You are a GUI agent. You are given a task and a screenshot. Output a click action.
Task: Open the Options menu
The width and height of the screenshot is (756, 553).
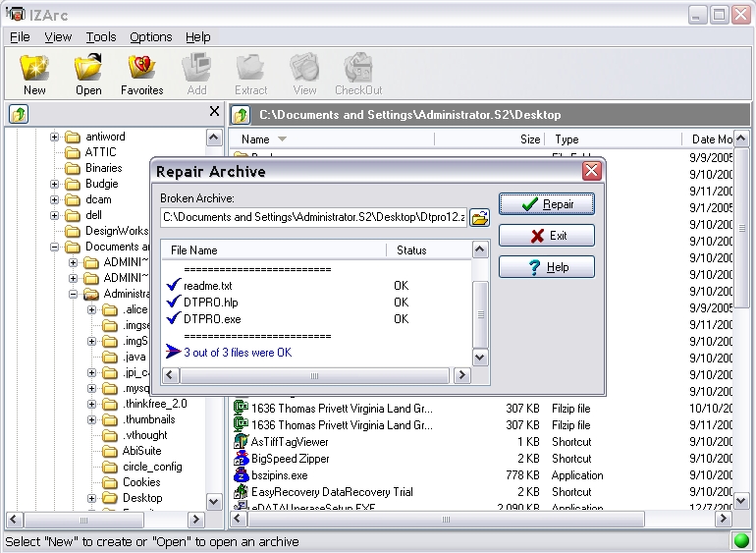pyautogui.click(x=150, y=37)
